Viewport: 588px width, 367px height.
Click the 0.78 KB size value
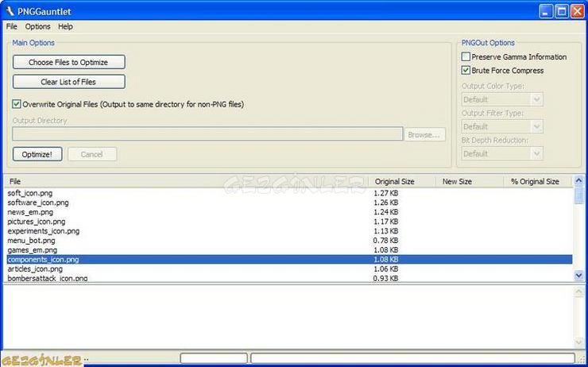386,240
